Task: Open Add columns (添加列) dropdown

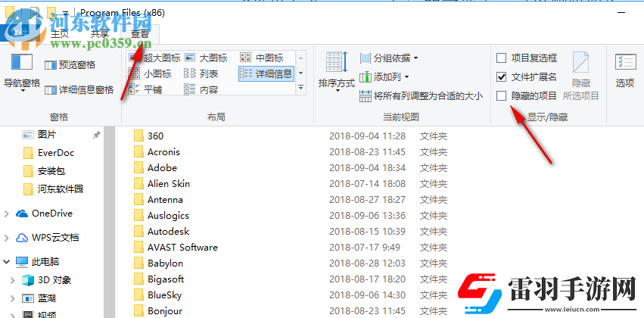Action: click(384, 76)
